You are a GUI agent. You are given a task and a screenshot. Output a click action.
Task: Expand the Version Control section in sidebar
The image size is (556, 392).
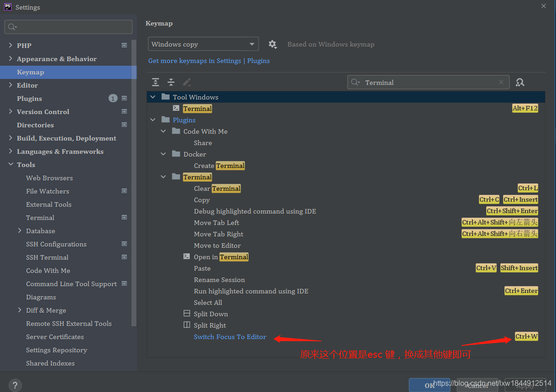click(x=11, y=111)
